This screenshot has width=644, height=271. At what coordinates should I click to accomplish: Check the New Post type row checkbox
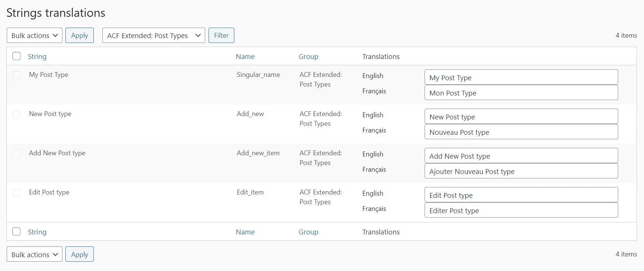click(x=16, y=114)
